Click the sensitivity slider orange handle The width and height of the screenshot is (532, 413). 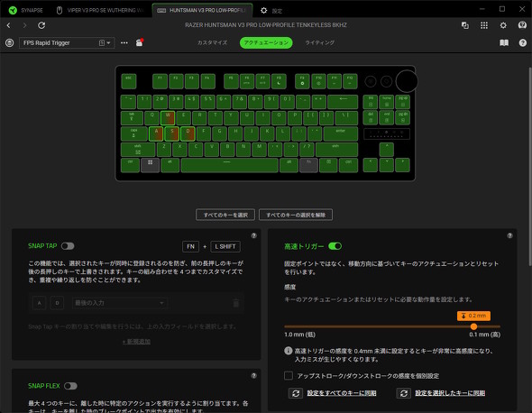pyautogui.click(x=473, y=326)
